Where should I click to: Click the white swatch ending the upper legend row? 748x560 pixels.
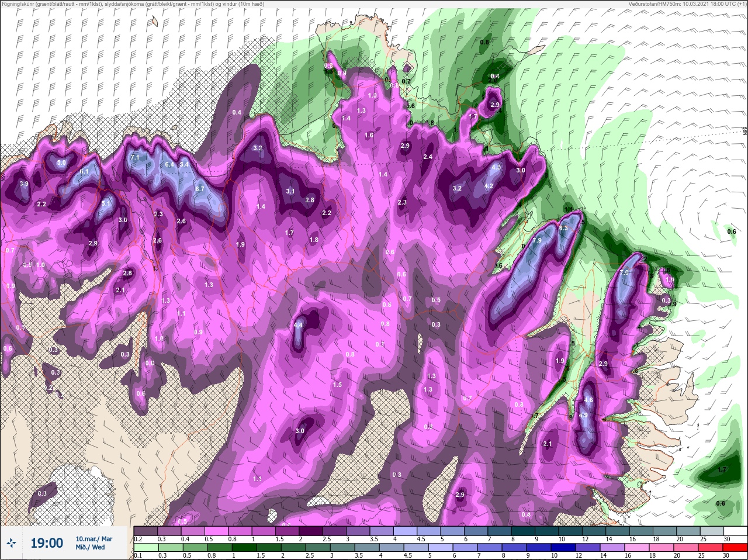(x=735, y=531)
